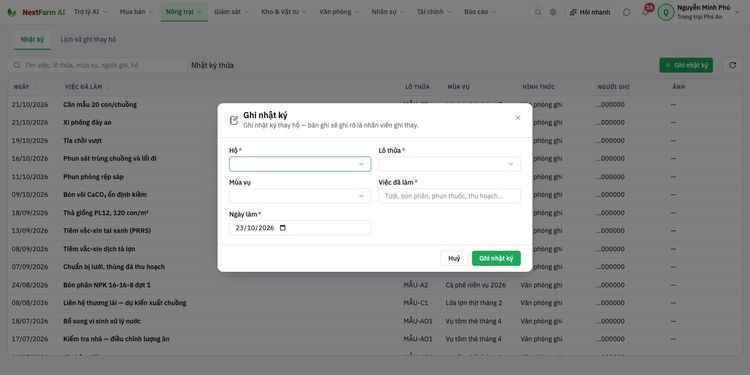
Task: Expand the Mùa vụ dropdown
Action: pyautogui.click(x=300, y=196)
